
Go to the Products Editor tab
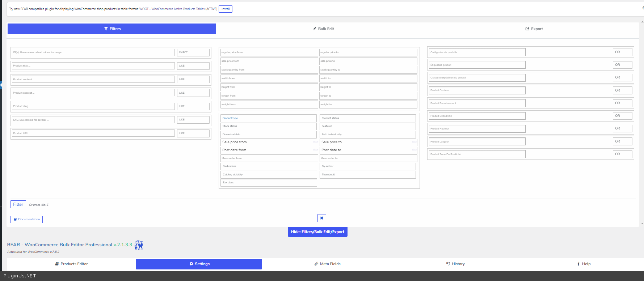(x=71, y=264)
